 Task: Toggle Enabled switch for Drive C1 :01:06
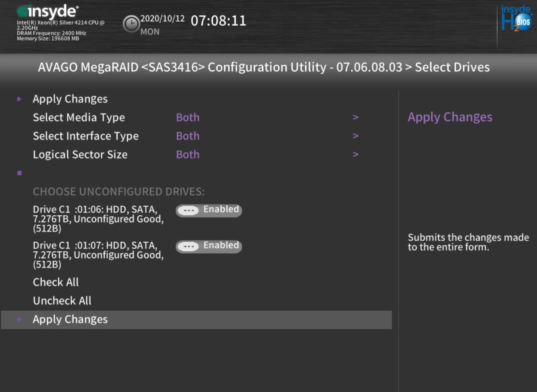coord(209,210)
